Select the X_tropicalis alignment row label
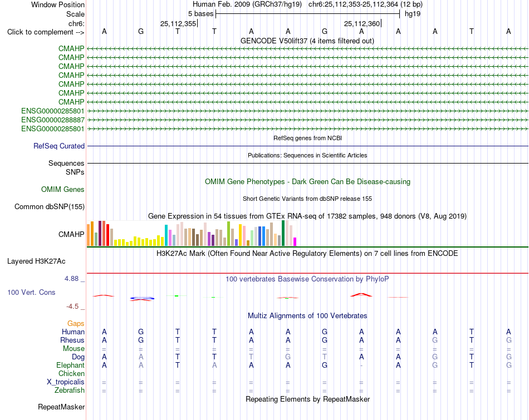This screenshot has width=529, height=420. coord(66,382)
